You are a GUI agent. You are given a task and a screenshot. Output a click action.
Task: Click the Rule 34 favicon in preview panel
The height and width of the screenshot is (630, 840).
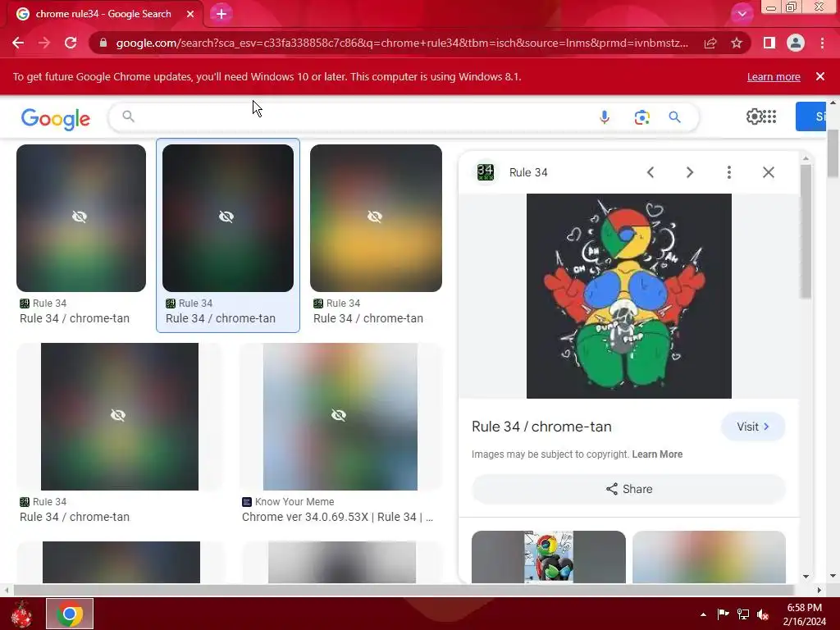click(x=486, y=172)
